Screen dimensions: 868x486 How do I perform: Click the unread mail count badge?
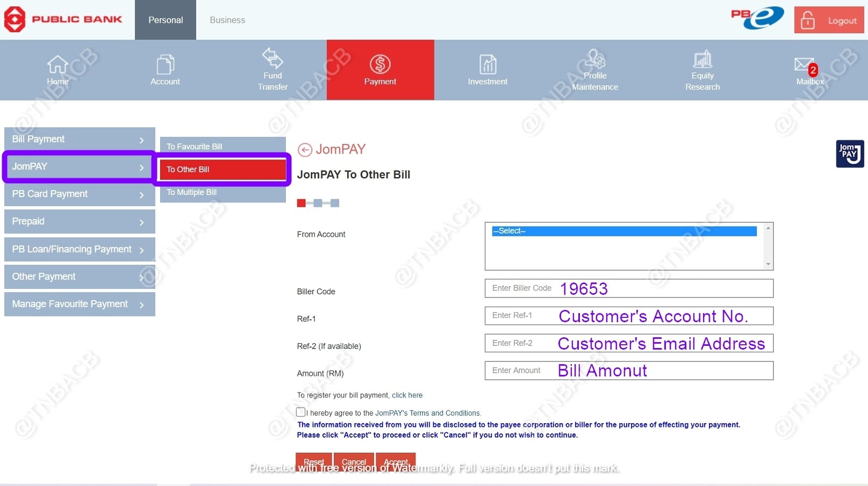coord(813,70)
